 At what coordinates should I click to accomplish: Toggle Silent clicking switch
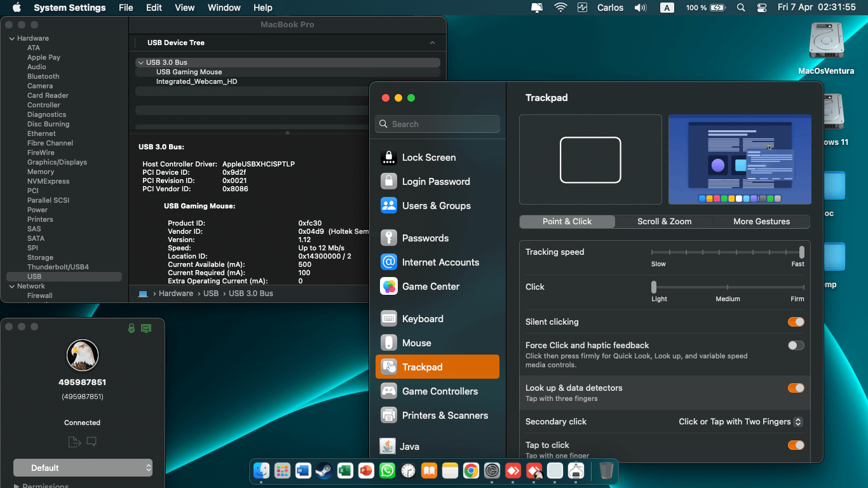click(796, 322)
